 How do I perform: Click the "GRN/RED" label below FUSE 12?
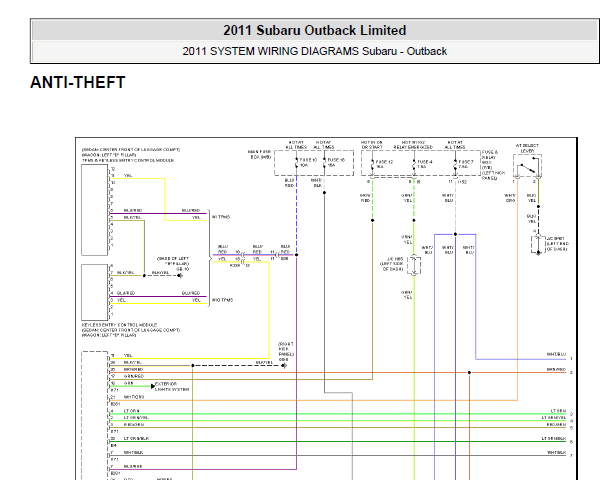366,198
